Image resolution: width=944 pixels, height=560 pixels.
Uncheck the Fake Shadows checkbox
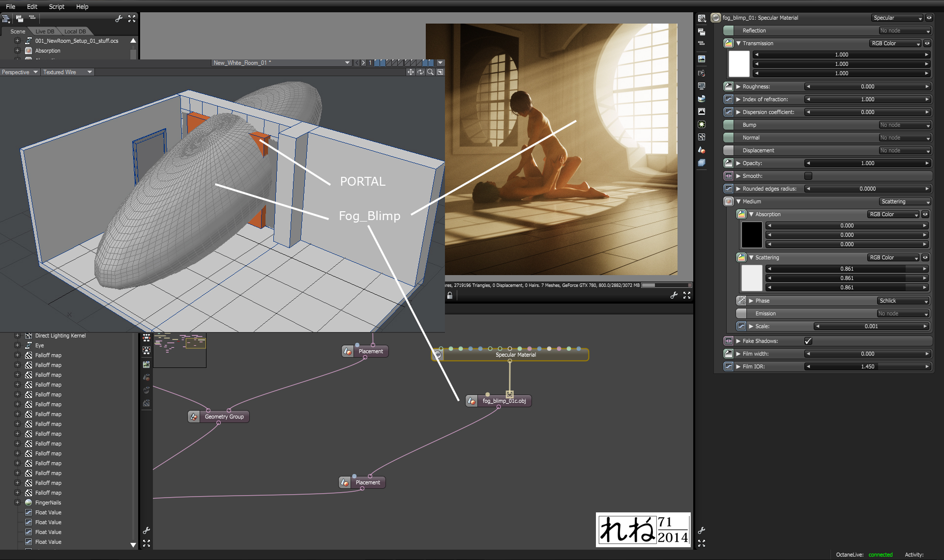tap(808, 341)
